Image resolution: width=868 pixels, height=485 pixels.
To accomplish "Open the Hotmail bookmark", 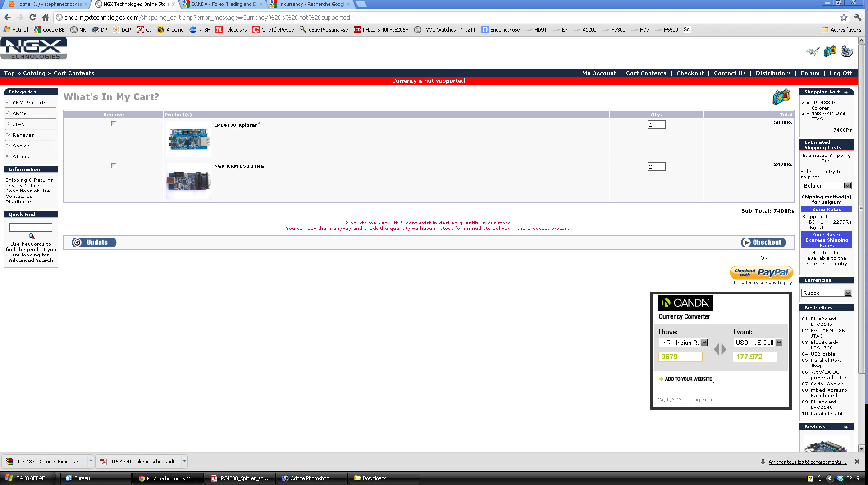I will click(x=16, y=30).
